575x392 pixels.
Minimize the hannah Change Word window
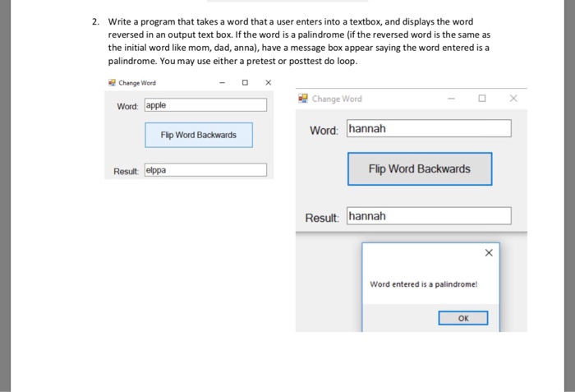[x=452, y=99]
